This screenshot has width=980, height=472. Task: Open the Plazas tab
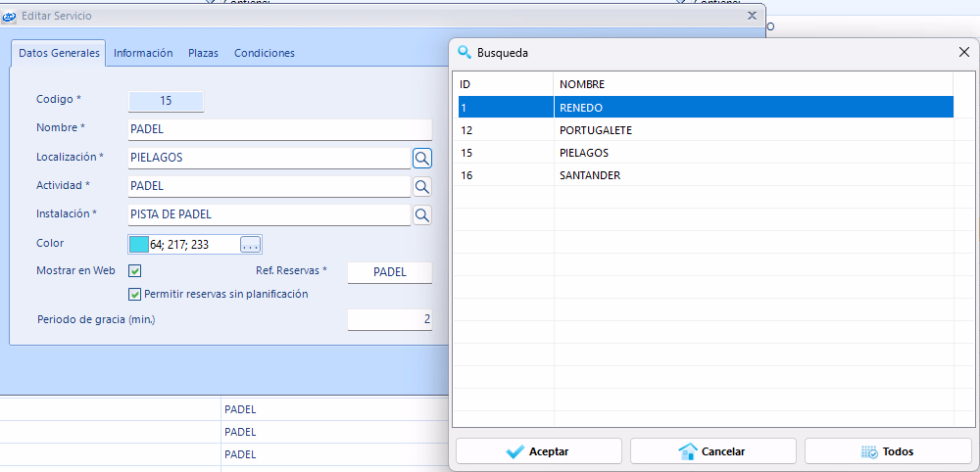pyautogui.click(x=203, y=53)
